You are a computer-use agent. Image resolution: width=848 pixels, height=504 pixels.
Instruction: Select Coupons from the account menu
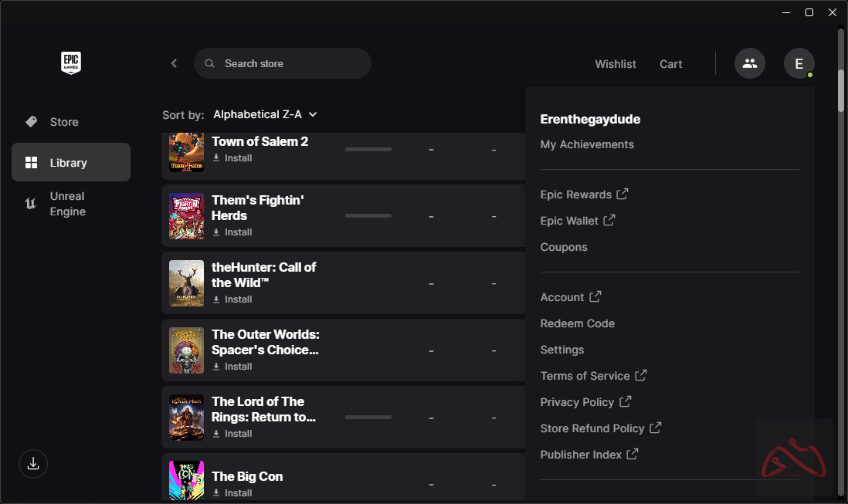pos(563,246)
